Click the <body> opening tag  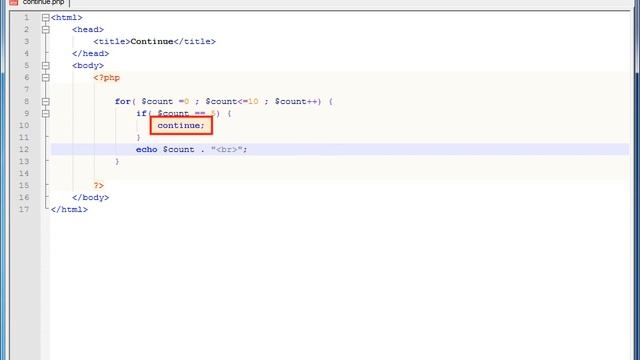[88, 65]
